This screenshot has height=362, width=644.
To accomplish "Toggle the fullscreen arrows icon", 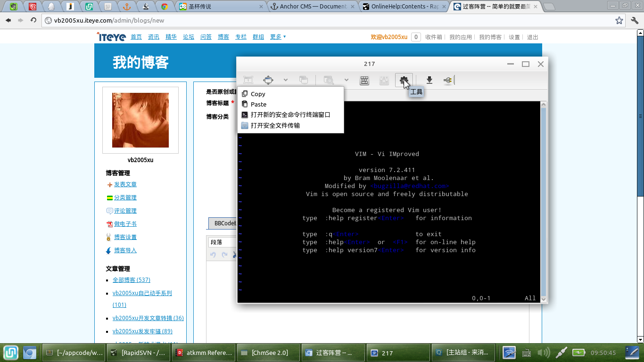I will click(x=268, y=80).
